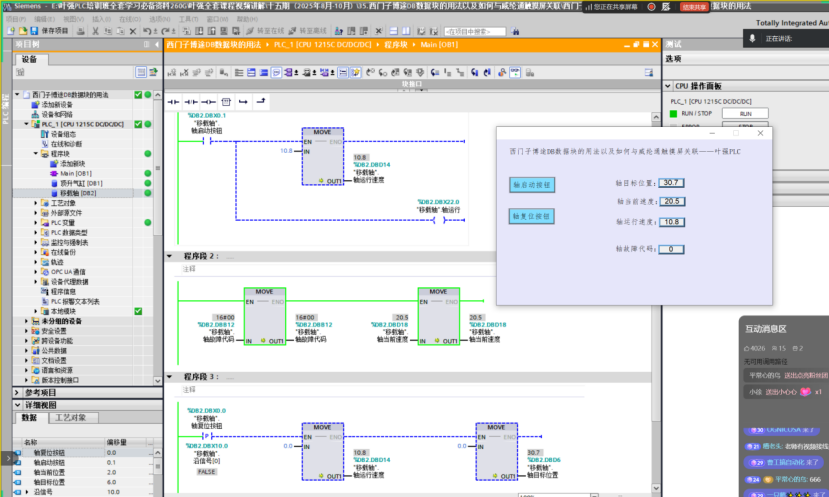Click the red 结束共享 button
The width and height of the screenshot is (829, 497).
point(694,7)
